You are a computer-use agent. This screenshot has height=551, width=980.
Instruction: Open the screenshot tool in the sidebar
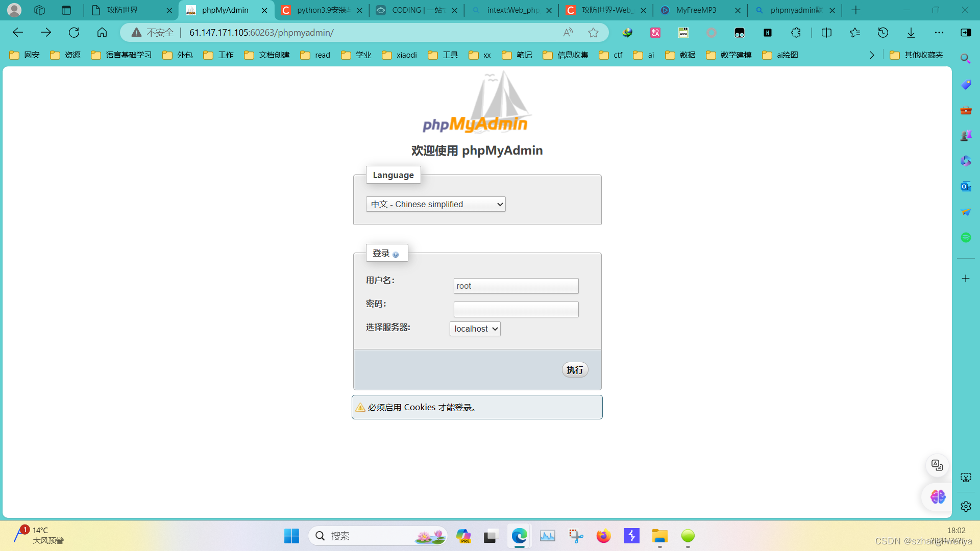coord(965,478)
